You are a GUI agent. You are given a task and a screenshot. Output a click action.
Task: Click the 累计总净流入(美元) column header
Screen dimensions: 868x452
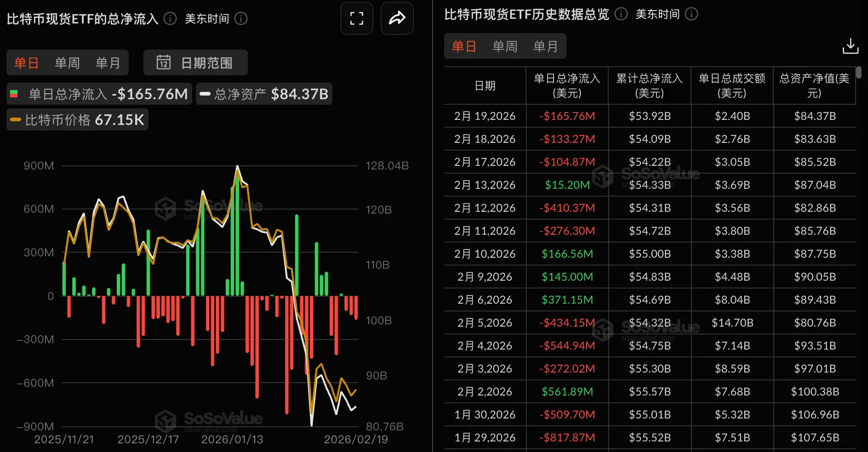(650, 86)
